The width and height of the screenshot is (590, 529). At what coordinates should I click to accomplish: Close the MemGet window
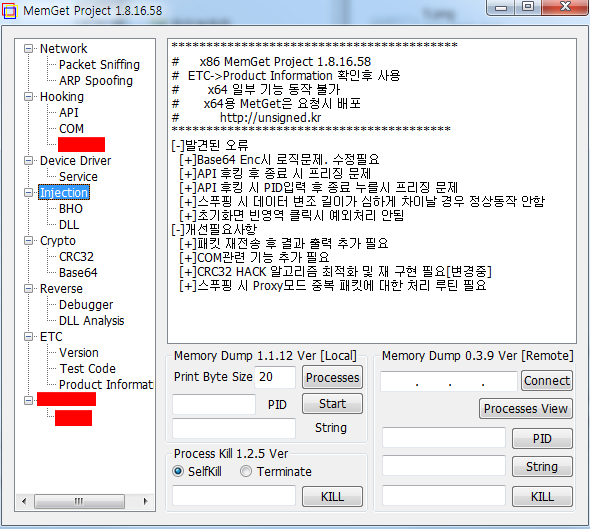(565, 7)
